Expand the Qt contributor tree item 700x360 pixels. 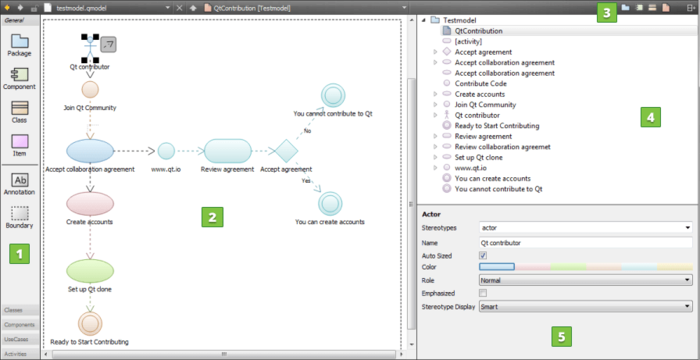tap(436, 115)
